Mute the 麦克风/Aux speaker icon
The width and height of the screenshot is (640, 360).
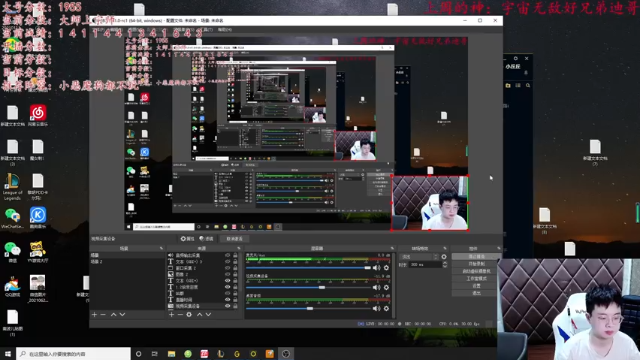click(376, 268)
